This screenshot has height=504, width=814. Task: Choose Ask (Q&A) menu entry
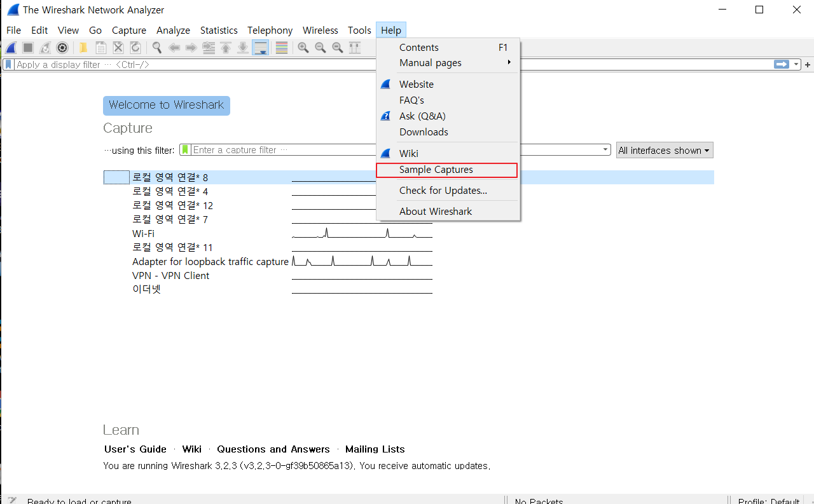(448, 116)
